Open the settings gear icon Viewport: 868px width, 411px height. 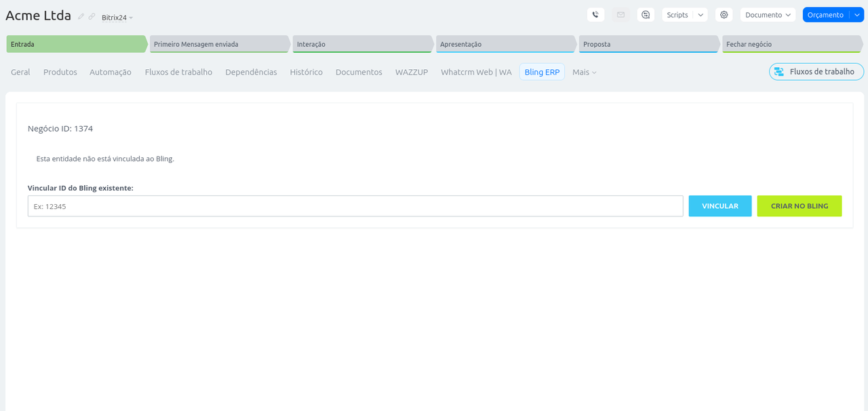724,15
